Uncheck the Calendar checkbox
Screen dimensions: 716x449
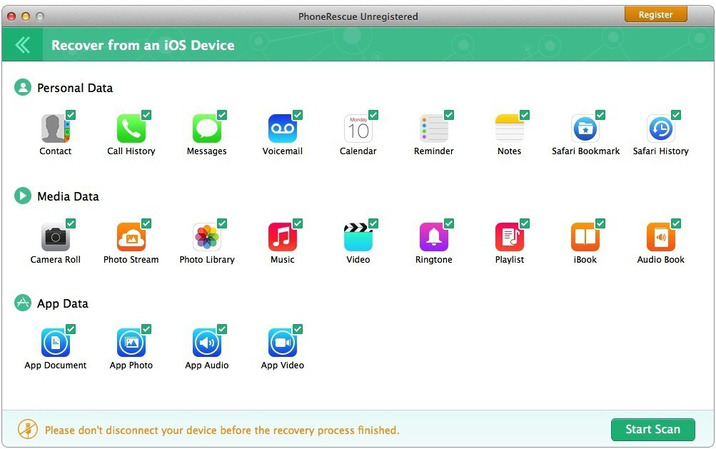[x=373, y=115]
